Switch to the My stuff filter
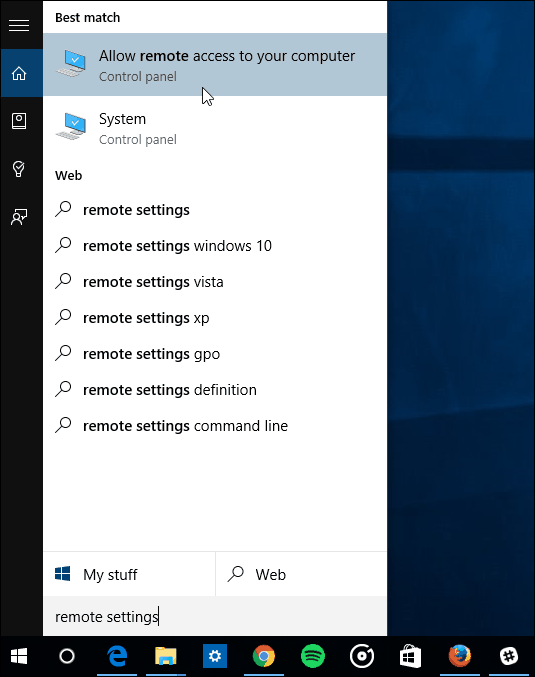 point(129,574)
